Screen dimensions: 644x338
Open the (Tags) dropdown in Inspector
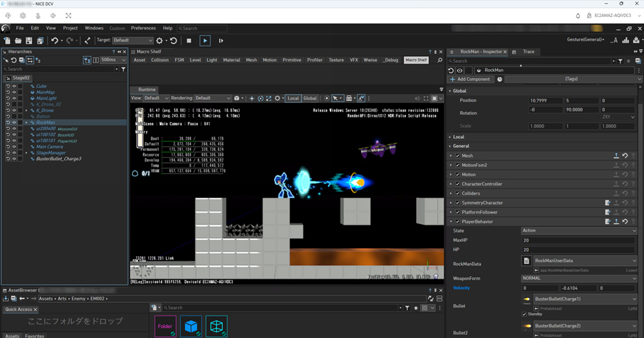click(573, 79)
